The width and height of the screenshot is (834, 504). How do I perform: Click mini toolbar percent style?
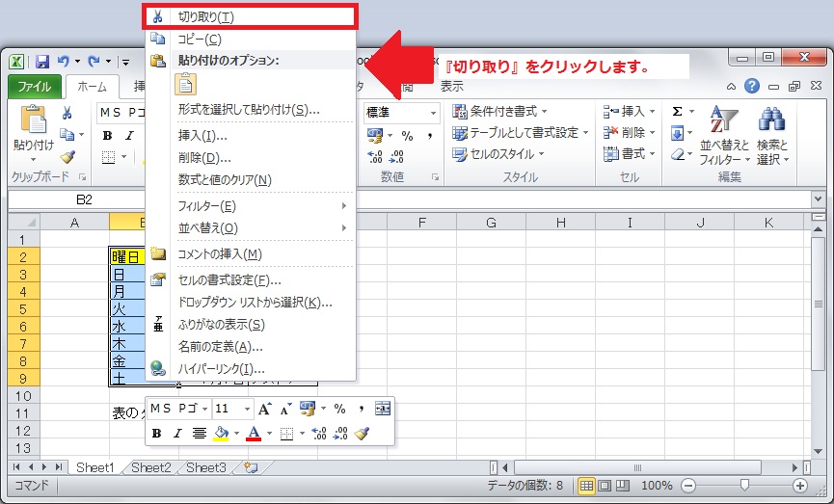339,409
